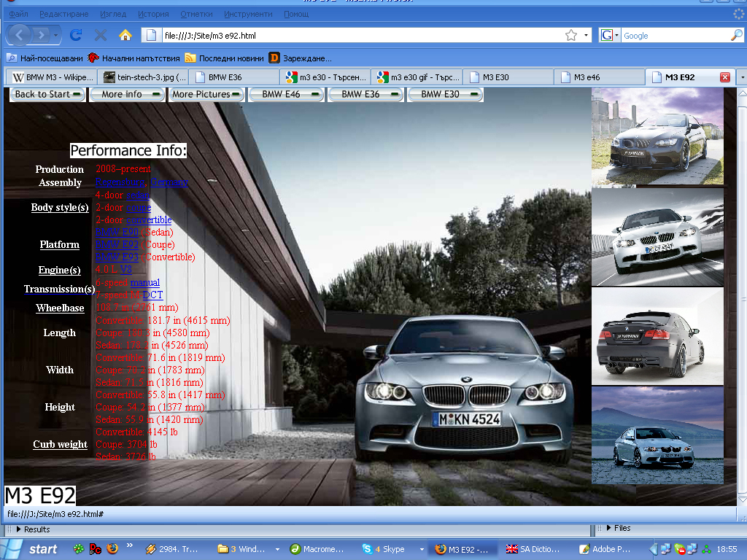Click the Firefox quick launch icon
747x560 pixels.
[x=112, y=548]
